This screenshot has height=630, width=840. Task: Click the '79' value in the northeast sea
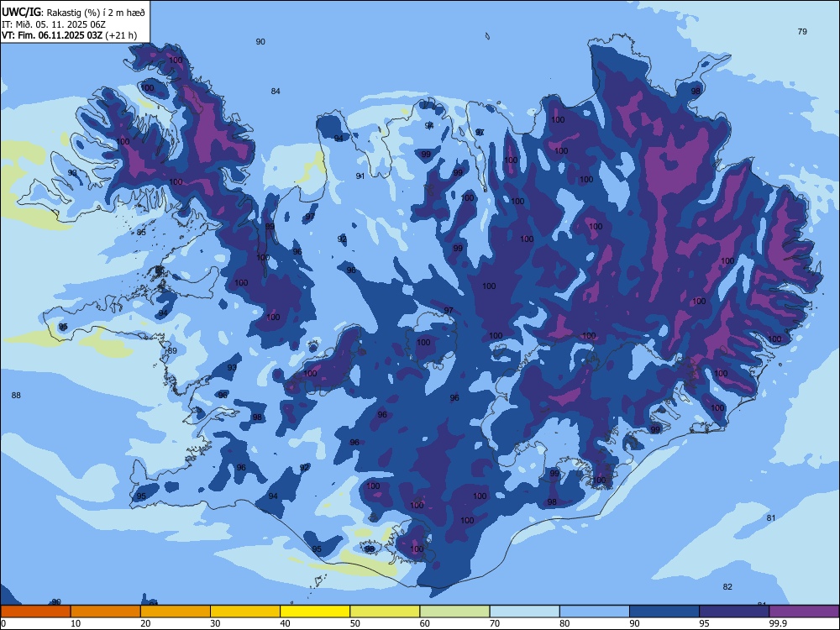[x=802, y=32]
